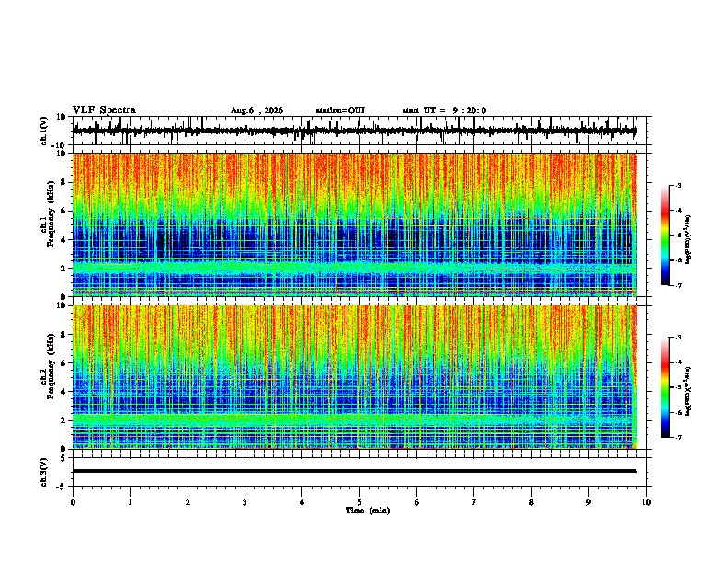Click time axis tick label "3"
Viewport: 728px width, 563px height.
pos(245,502)
